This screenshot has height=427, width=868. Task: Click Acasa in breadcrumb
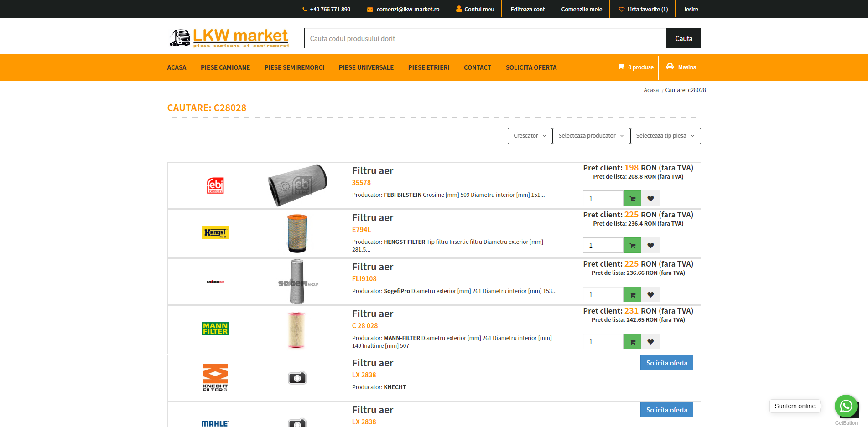pyautogui.click(x=651, y=90)
